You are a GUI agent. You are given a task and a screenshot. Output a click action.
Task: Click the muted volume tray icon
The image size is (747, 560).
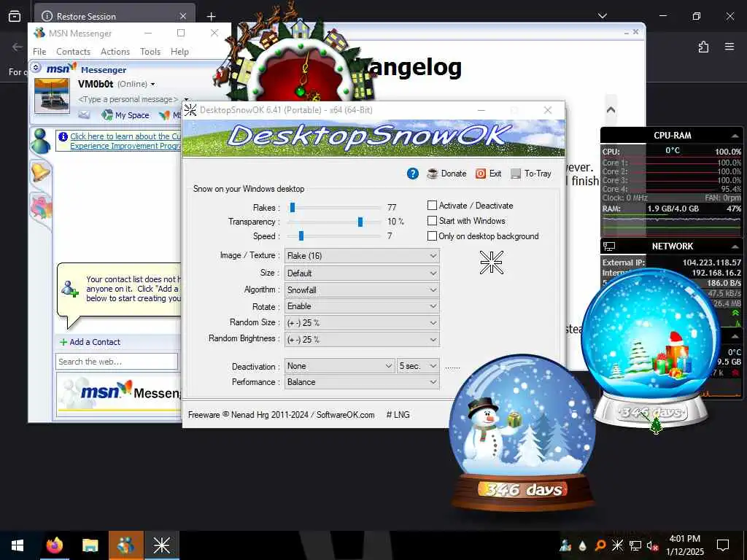tap(653, 545)
